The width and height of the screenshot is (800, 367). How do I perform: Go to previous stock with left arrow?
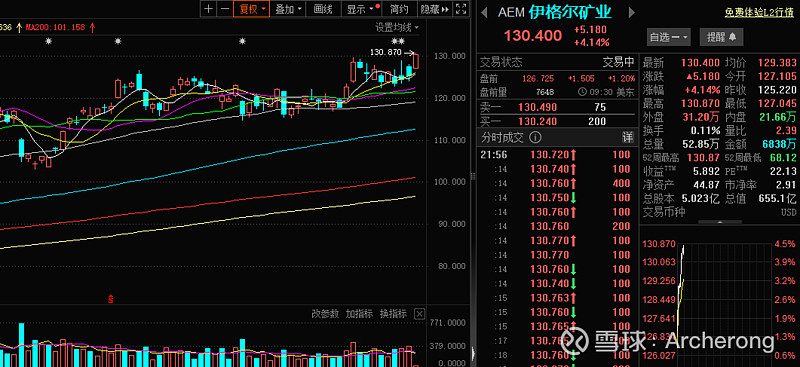point(485,12)
